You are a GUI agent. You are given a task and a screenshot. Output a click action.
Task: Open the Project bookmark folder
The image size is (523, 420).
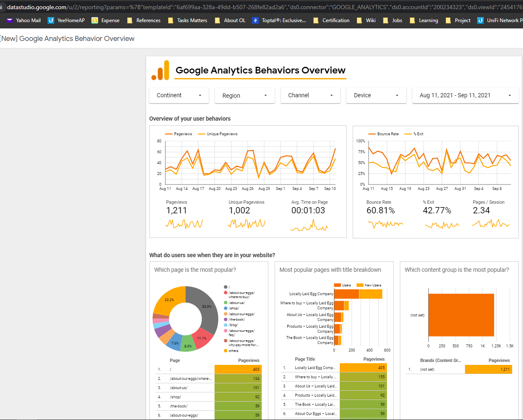[x=458, y=20]
